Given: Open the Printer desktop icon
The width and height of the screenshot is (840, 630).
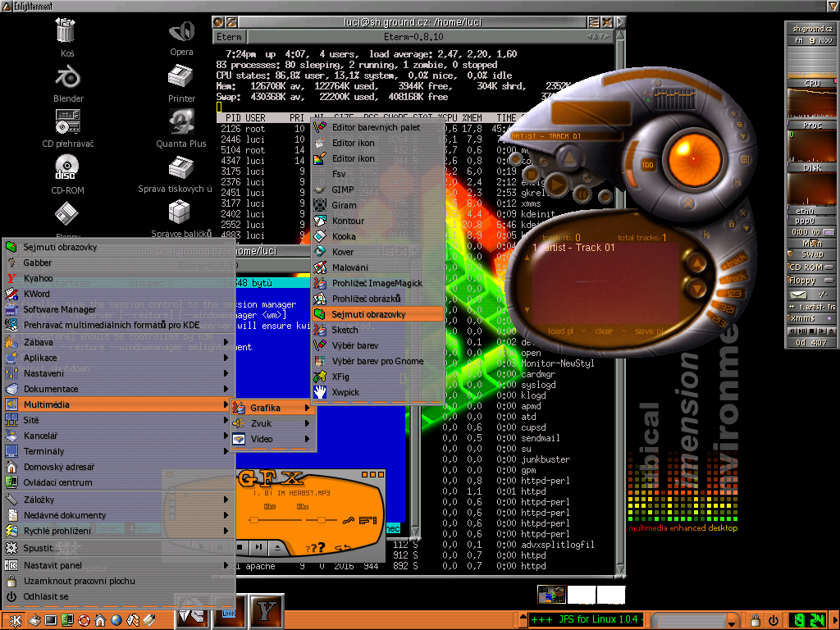Looking at the screenshot, I should coord(180,76).
